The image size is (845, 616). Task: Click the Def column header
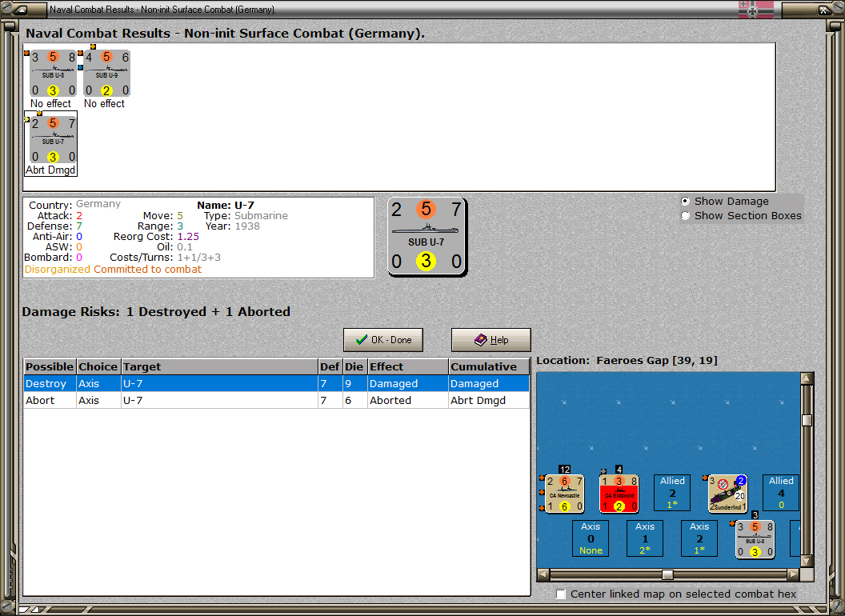[330, 366]
